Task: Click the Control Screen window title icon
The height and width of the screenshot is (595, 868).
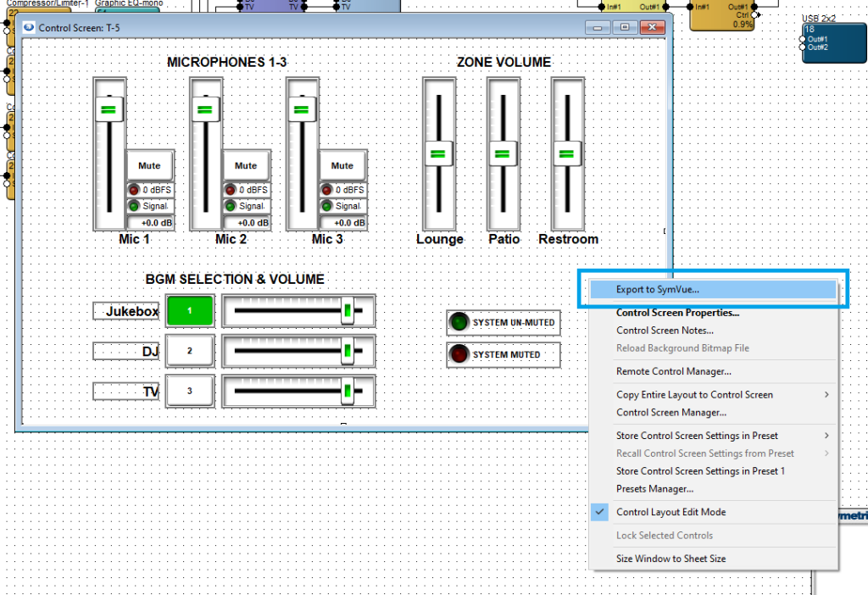Action: (x=29, y=27)
